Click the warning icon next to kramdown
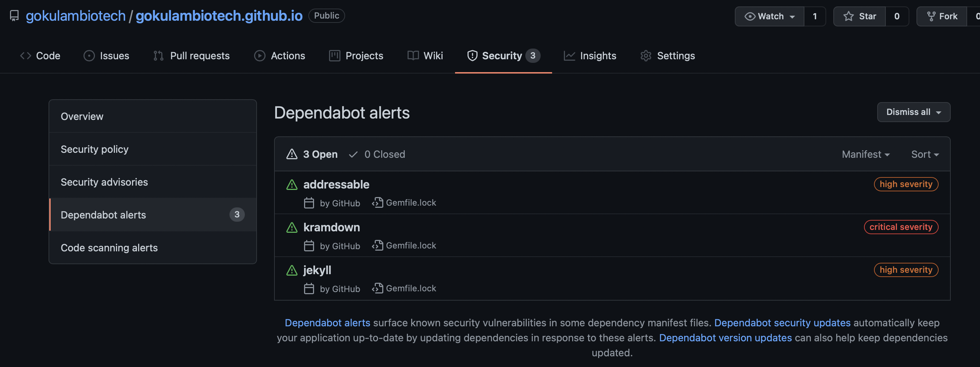This screenshot has width=980, height=367. [x=292, y=228]
